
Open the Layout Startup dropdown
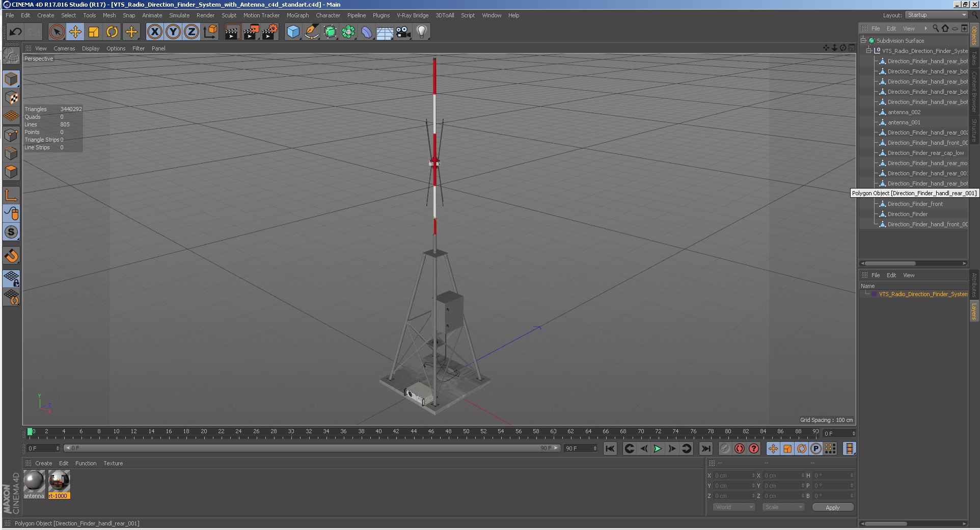coord(937,15)
